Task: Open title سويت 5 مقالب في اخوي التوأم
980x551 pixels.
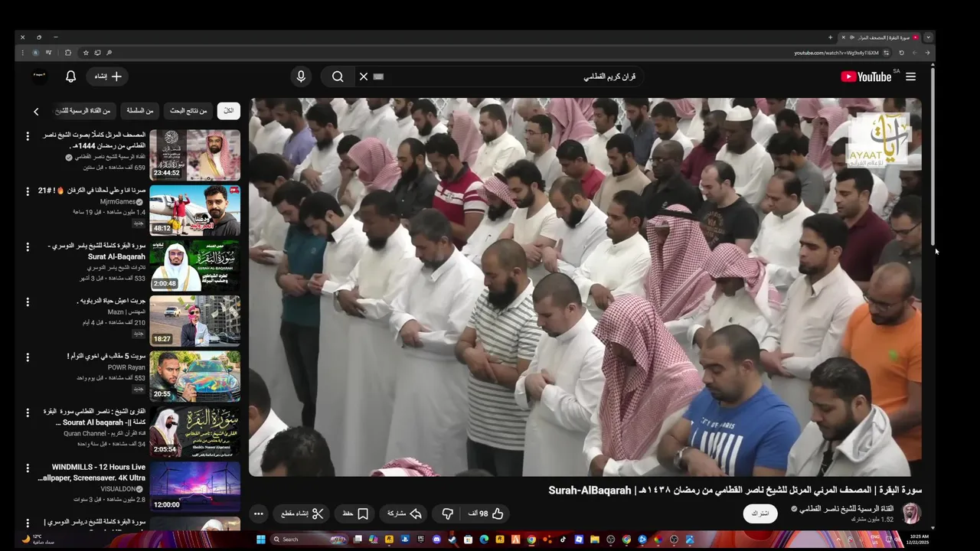Action: (106, 356)
